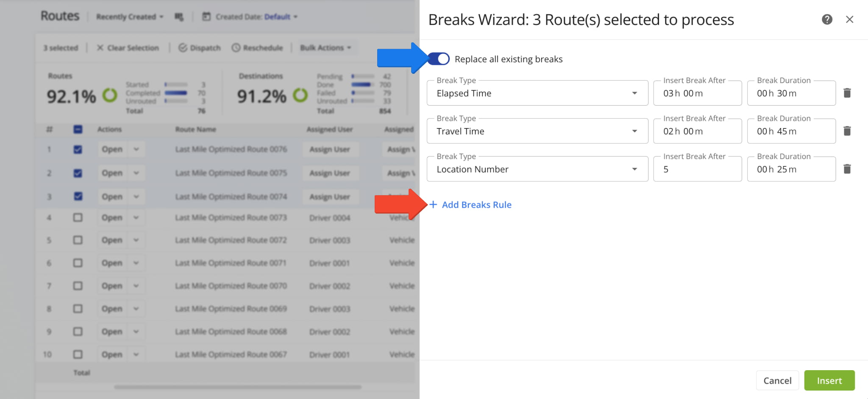
Task: Click the Cancel button
Action: point(777,380)
